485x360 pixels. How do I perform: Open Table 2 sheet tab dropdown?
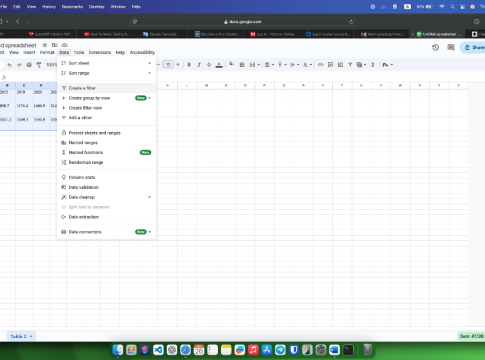[31, 336]
